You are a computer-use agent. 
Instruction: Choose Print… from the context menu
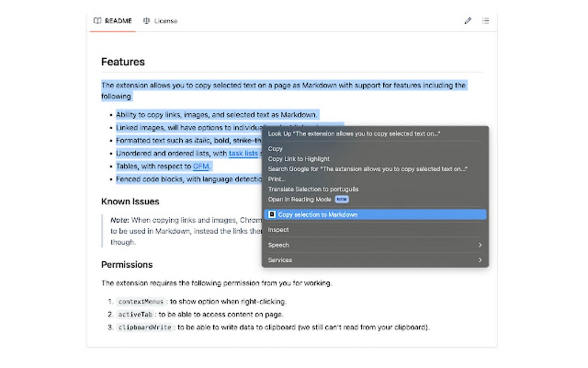pos(277,179)
